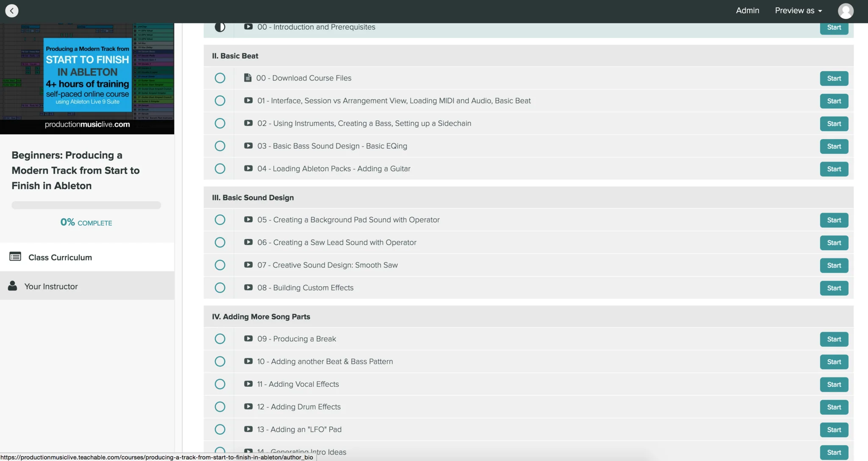Click document icon for Download Course Files
The height and width of the screenshot is (461, 868).
[248, 78]
